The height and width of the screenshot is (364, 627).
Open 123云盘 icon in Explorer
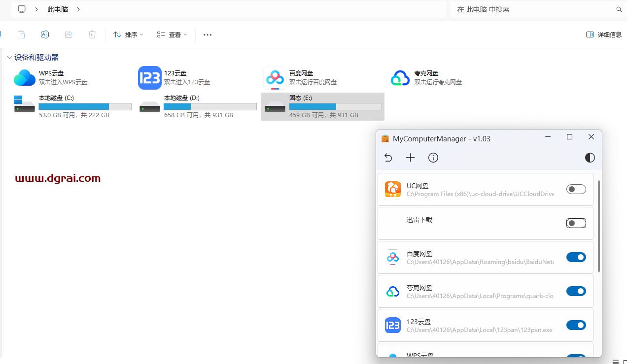click(150, 78)
